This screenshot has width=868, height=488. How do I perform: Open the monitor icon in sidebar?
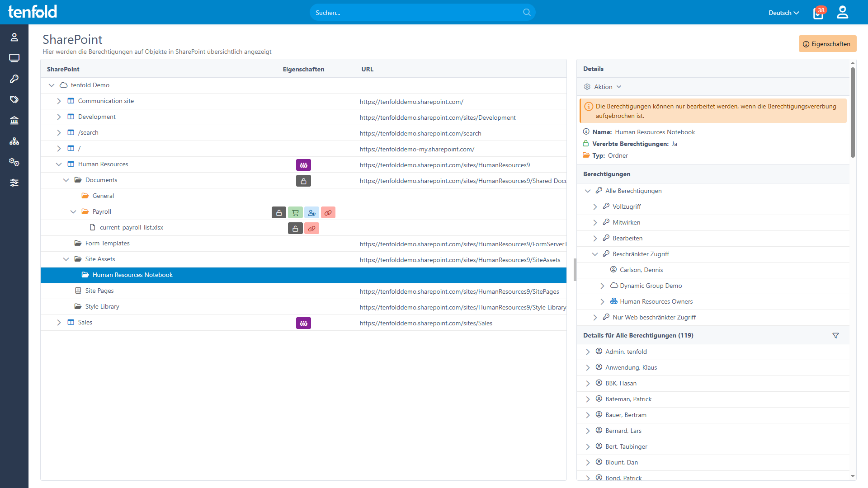point(14,58)
